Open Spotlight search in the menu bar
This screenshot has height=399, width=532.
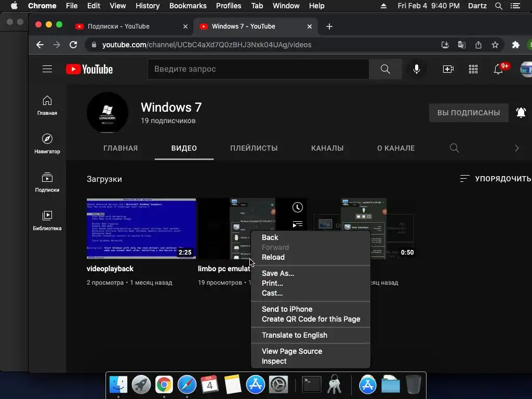(x=498, y=6)
